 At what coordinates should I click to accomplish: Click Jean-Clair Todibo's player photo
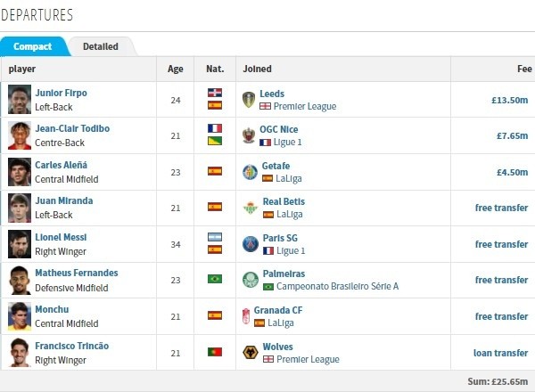pos(20,135)
